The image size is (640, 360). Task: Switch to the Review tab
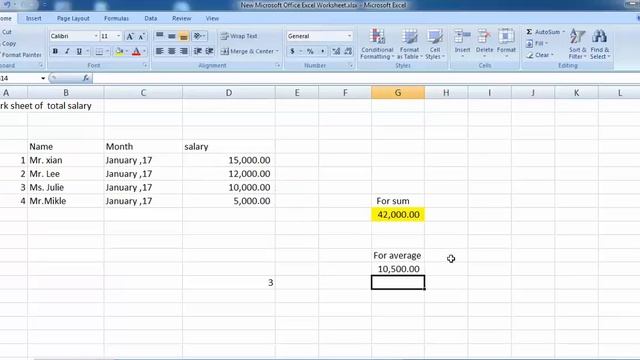[x=182, y=18]
